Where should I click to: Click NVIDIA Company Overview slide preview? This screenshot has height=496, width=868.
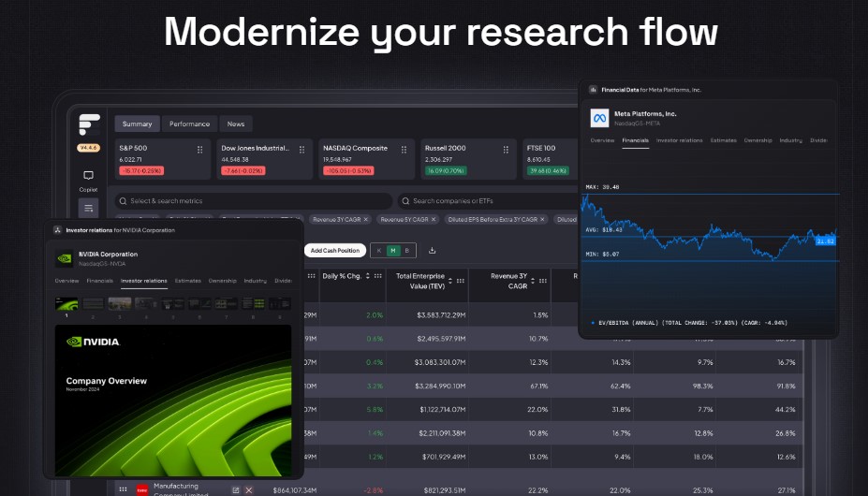coord(173,401)
